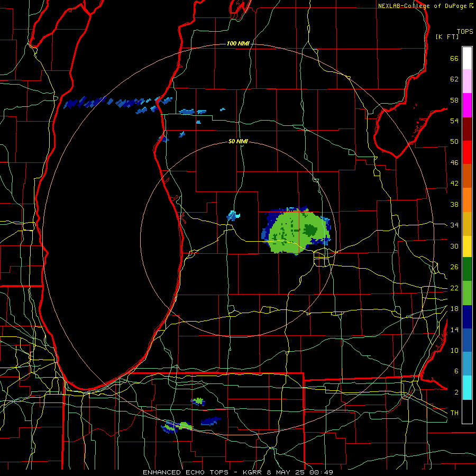Click the '62' scale label
The image size is (476, 476).
point(454,79)
